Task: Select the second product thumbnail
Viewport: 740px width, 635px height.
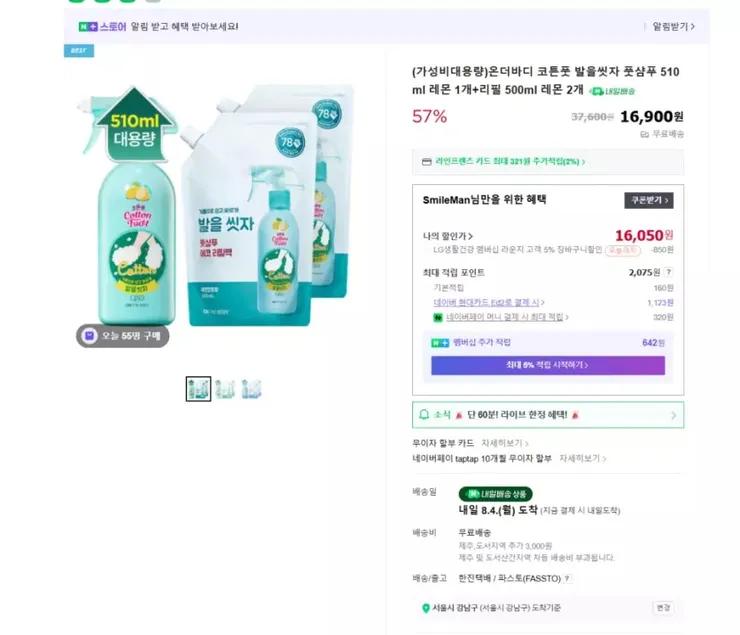Action: (x=225, y=389)
